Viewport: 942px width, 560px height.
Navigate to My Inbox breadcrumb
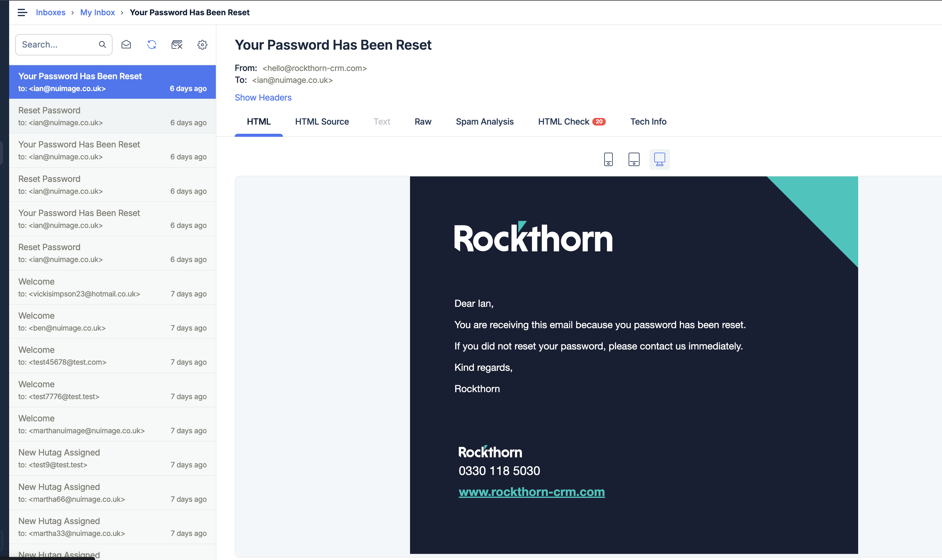click(97, 12)
